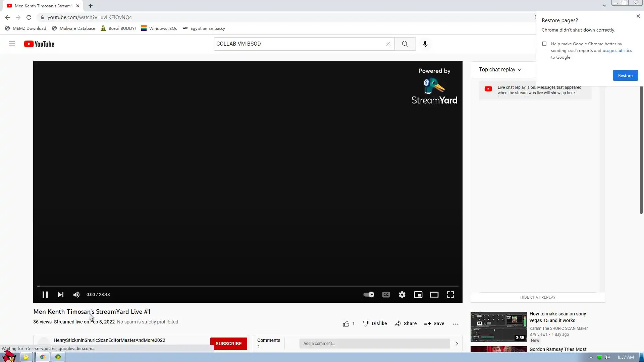Click the search magnifier button
This screenshot has width=644, height=362.
pos(405,44)
